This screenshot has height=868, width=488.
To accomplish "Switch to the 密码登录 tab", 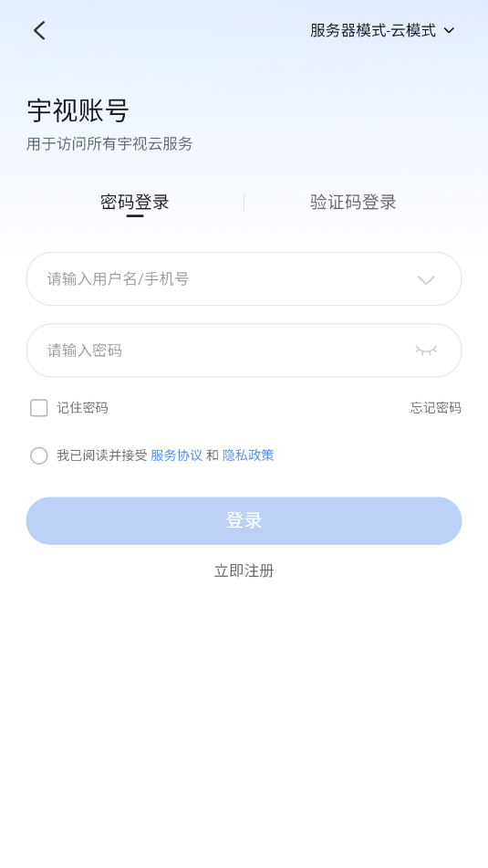I will coord(134,202).
